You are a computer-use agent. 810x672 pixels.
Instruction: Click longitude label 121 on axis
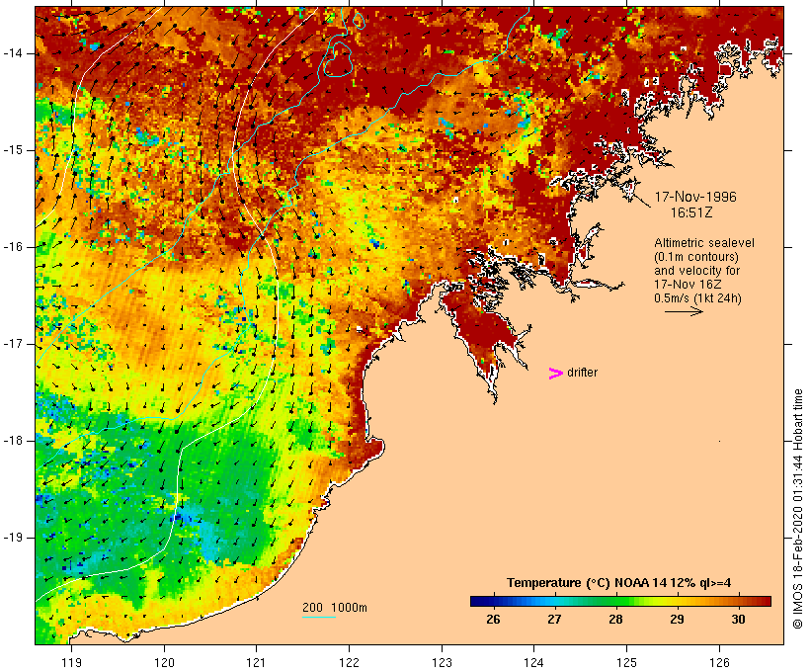[256, 662]
